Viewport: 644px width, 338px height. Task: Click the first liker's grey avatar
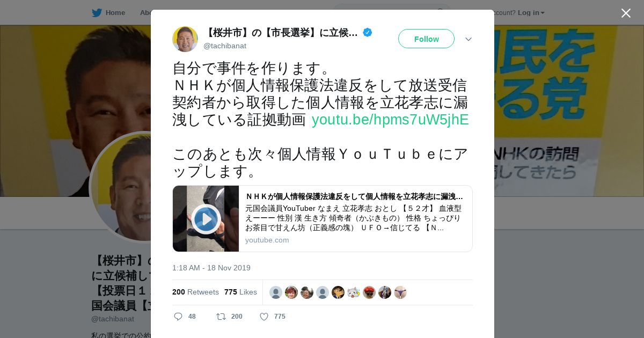[x=276, y=292]
